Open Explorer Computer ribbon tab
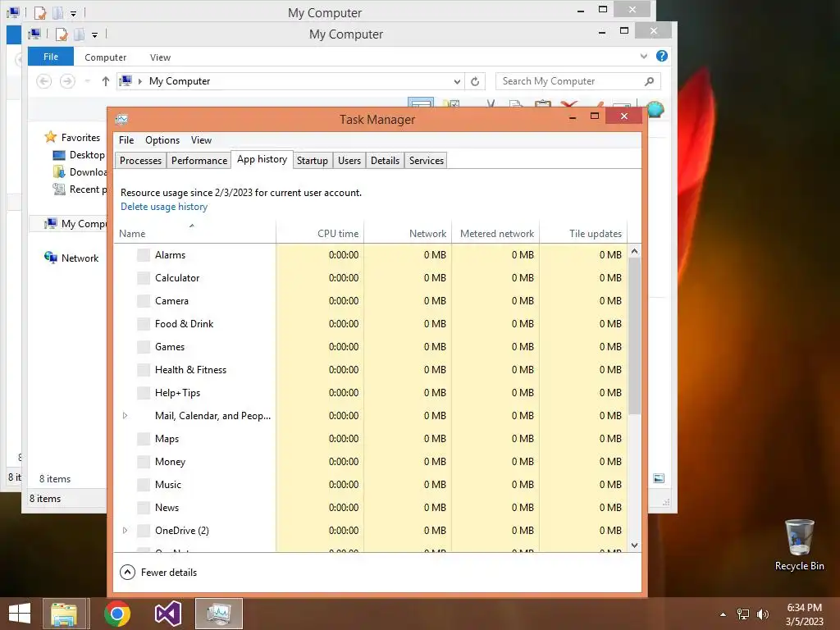Viewport: 840px width, 630px height. coord(106,57)
